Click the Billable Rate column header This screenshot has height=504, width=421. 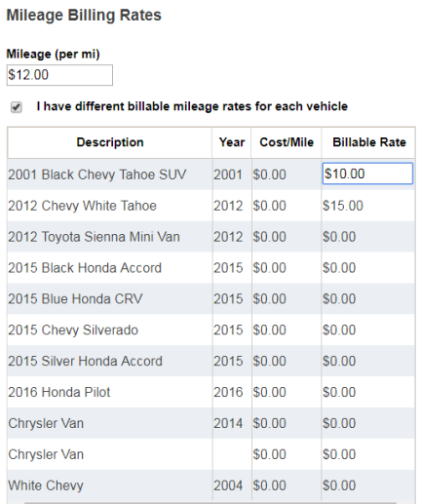click(369, 142)
